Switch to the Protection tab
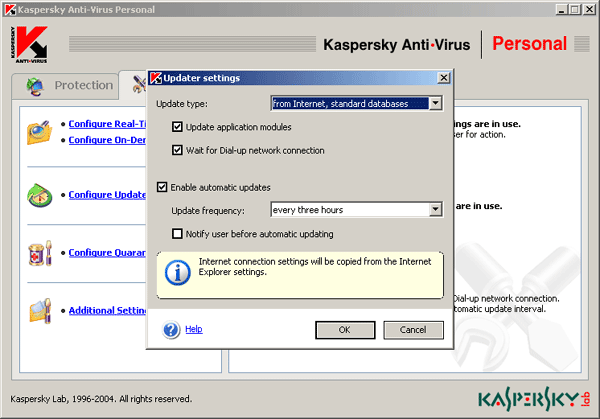The height and width of the screenshot is (419, 600). [65, 86]
